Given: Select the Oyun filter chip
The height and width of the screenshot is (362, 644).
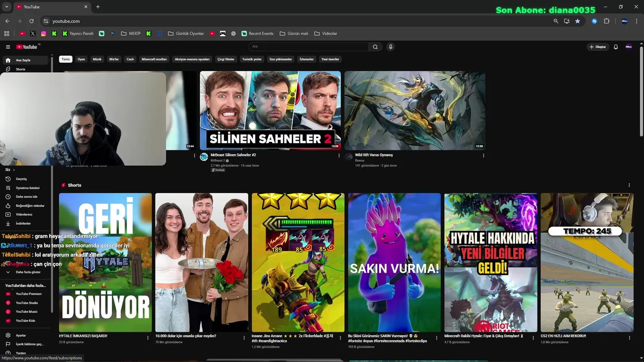Looking at the screenshot, I should 81,59.
